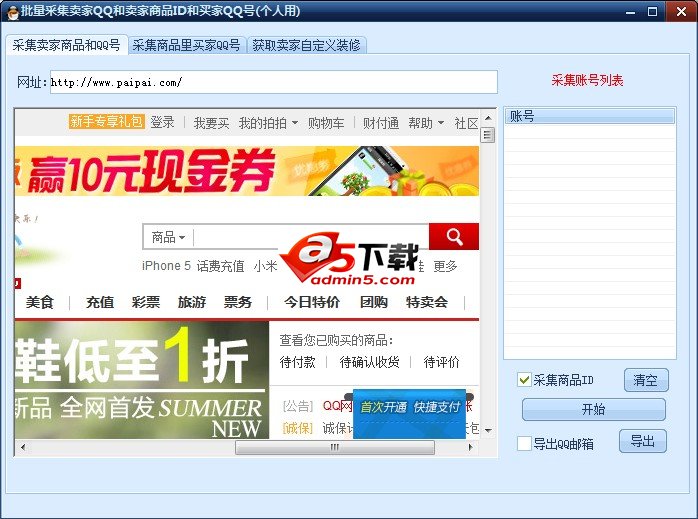Click the application icon in title bar

tap(12, 11)
